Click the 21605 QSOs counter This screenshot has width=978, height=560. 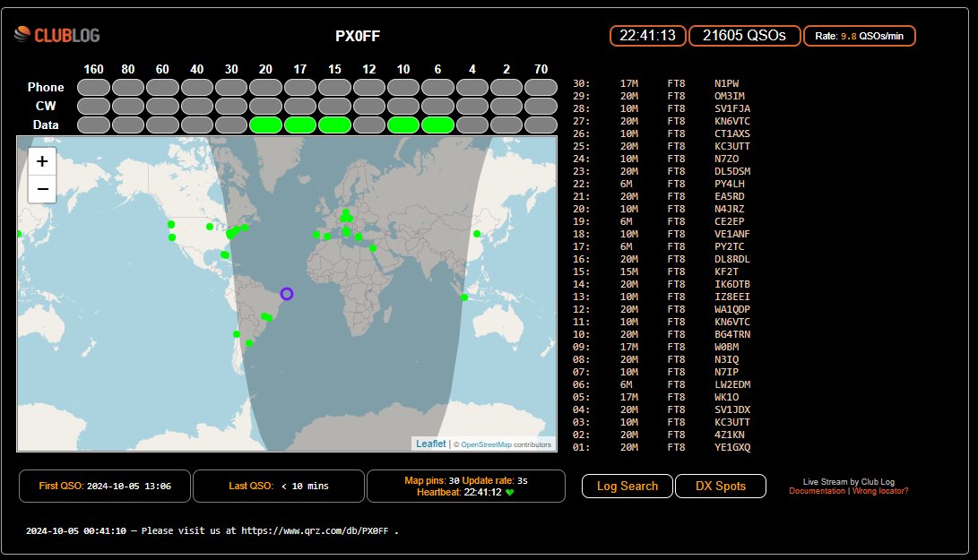[744, 36]
